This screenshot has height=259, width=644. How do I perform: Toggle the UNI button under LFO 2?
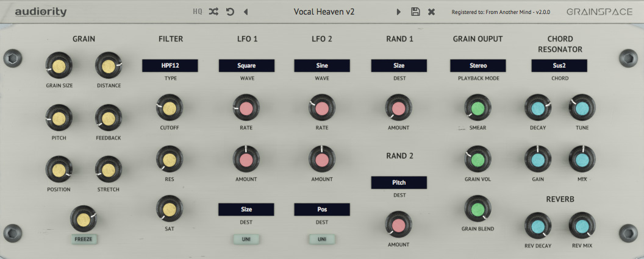click(322, 239)
